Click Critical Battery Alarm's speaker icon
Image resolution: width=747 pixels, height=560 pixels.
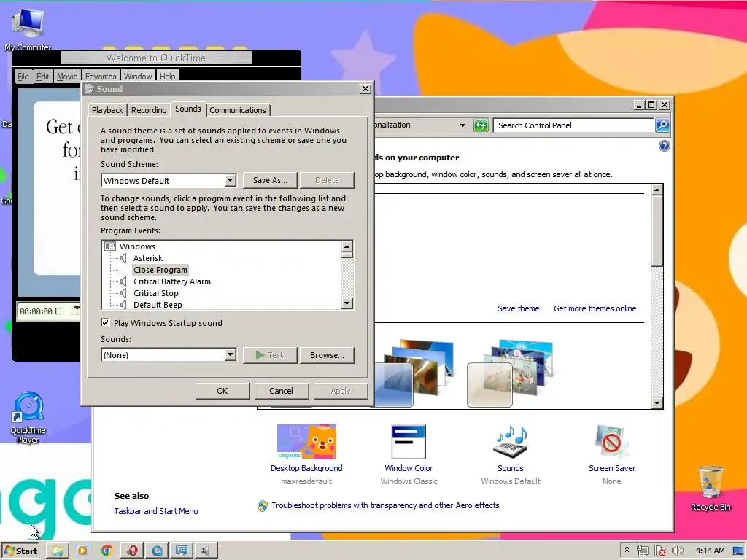pyautogui.click(x=123, y=281)
